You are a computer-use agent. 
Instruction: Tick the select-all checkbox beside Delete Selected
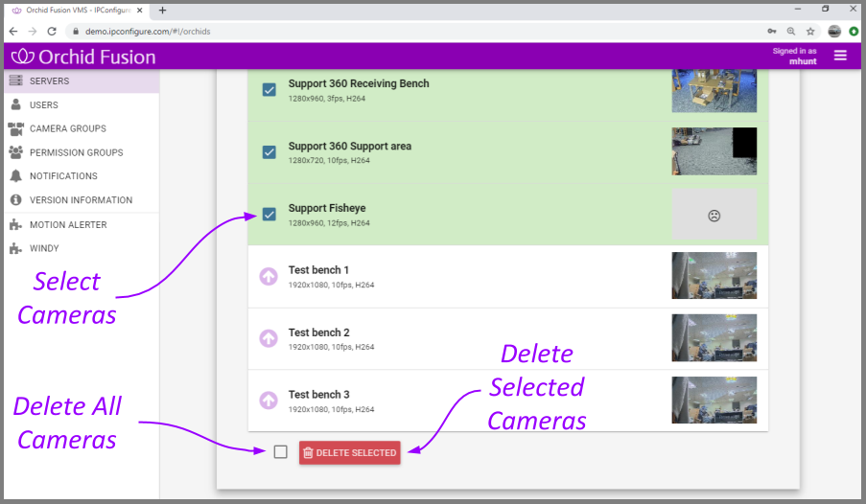click(281, 452)
